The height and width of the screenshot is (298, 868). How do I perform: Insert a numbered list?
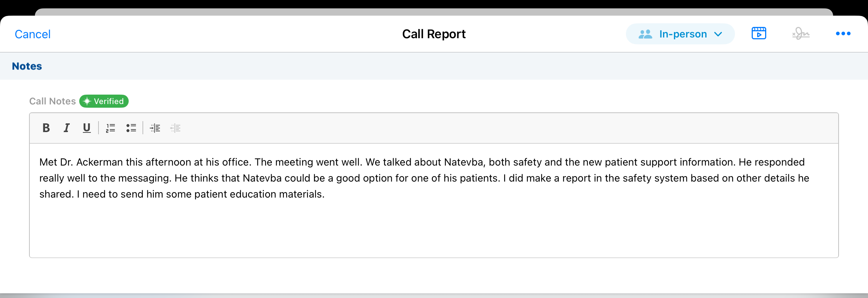click(110, 128)
